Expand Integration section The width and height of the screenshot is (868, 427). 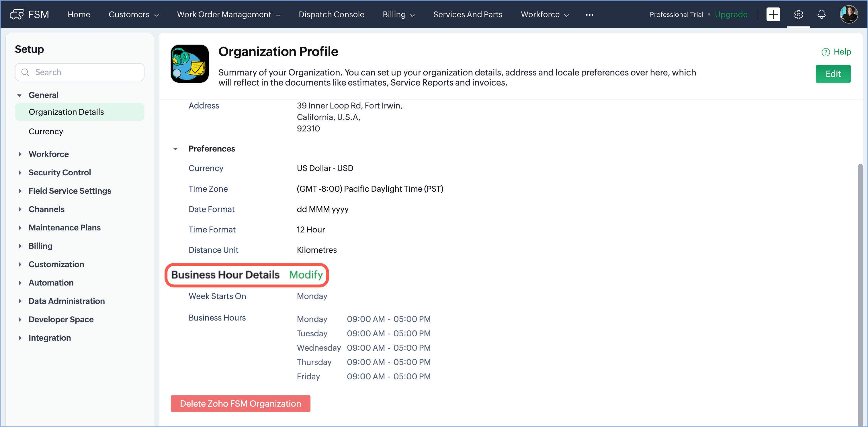click(20, 338)
